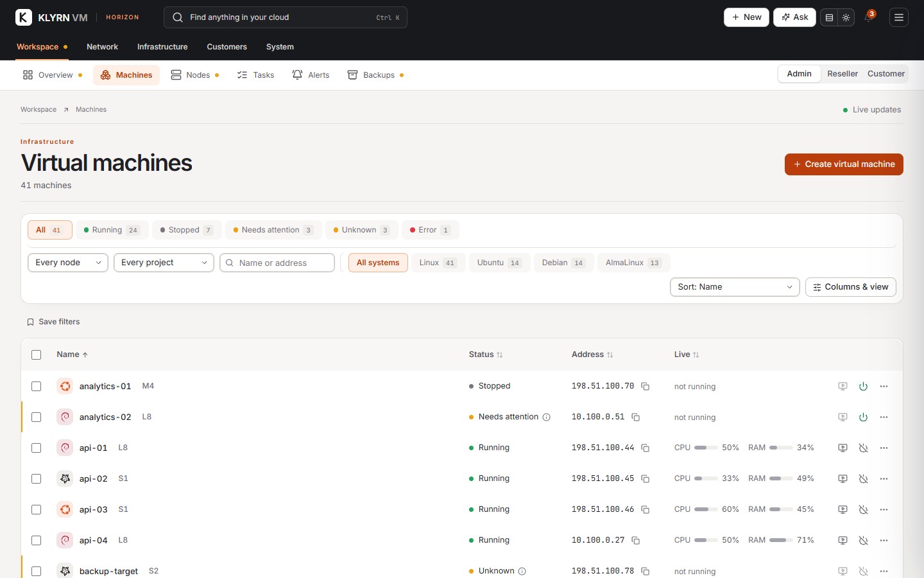924x578 pixels.
Task: Click Save filters link
Action: (53, 322)
